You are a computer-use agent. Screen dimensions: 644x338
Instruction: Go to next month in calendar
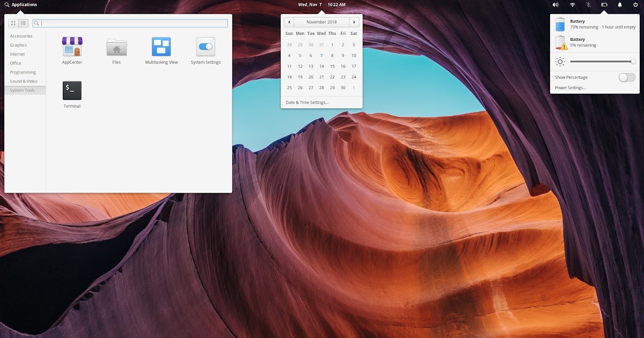coord(354,22)
